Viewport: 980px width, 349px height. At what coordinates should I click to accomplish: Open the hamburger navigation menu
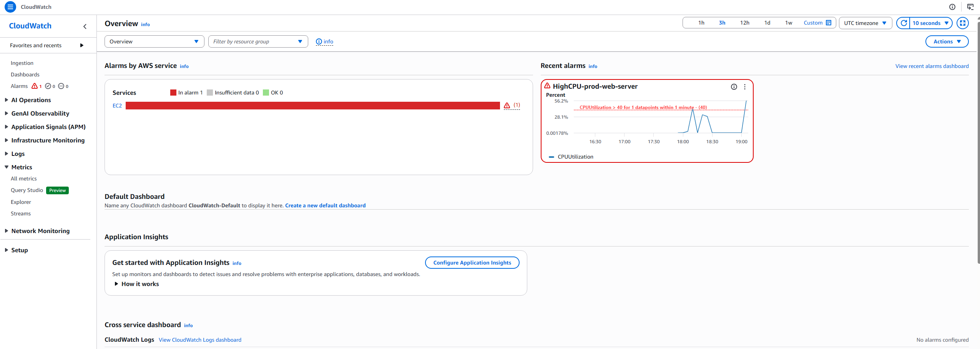click(x=10, y=7)
